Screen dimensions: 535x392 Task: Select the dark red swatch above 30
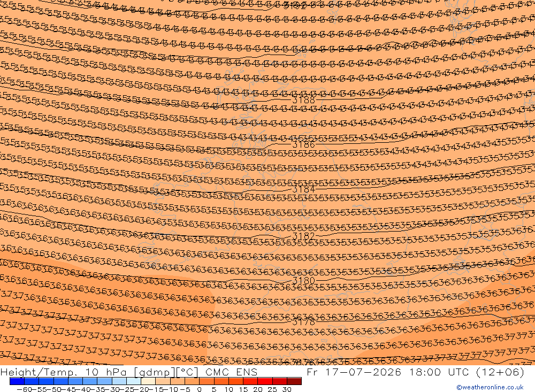tap(294, 381)
